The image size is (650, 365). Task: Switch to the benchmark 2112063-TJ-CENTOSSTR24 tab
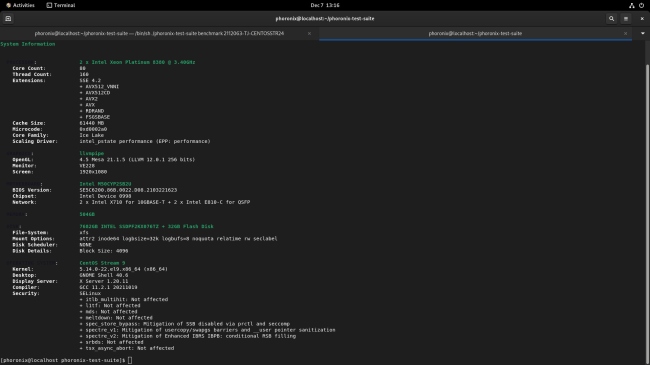coord(159,33)
